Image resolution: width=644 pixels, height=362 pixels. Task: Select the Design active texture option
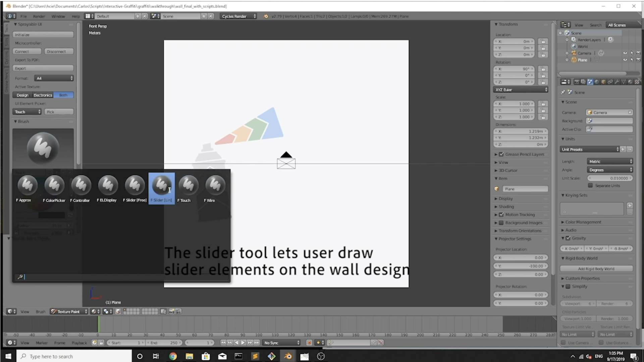[22, 95]
